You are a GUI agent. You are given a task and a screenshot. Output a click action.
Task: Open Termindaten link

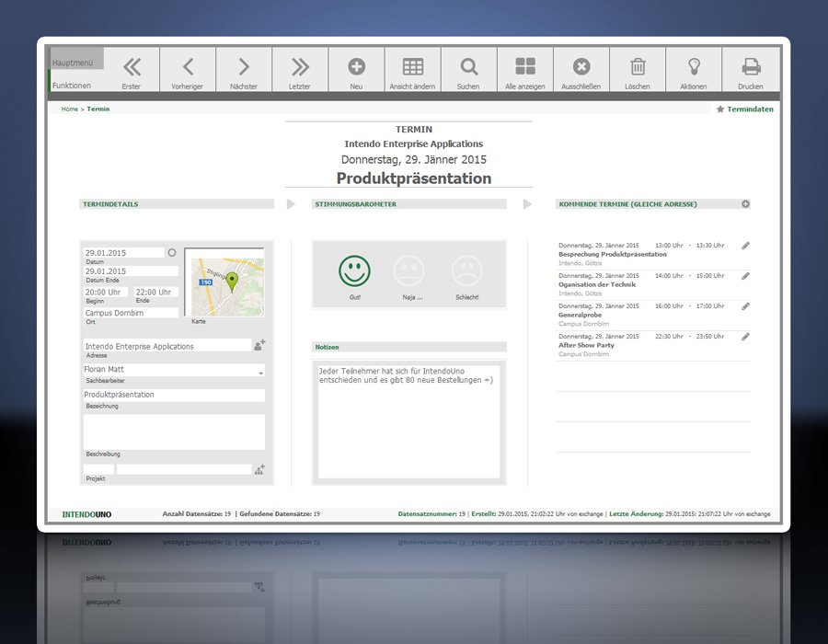(x=750, y=109)
